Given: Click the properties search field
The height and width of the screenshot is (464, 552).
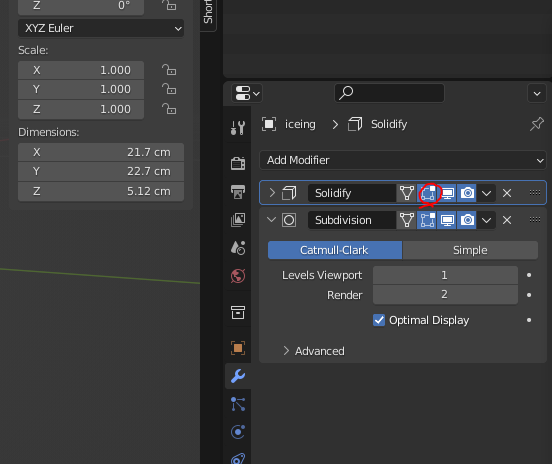Looking at the screenshot, I should coord(389,93).
